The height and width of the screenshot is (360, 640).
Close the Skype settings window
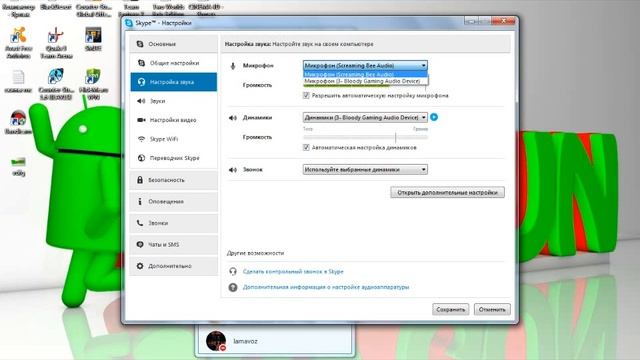coord(504,20)
